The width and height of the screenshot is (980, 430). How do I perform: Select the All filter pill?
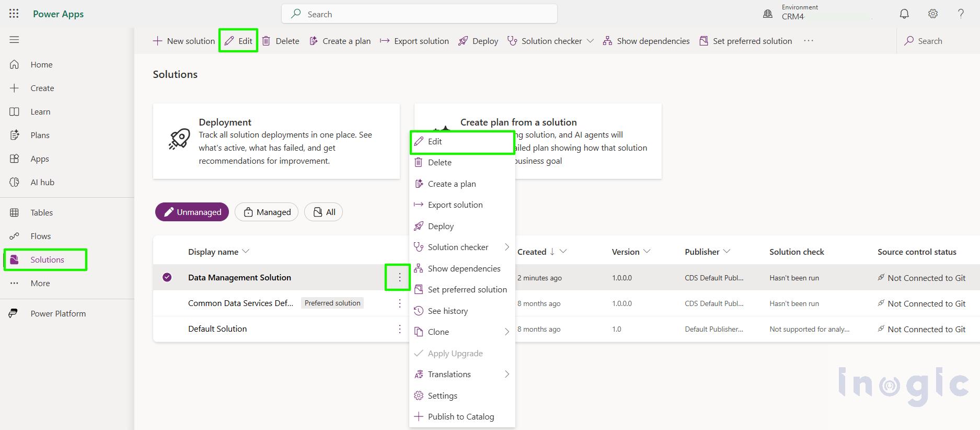[324, 212]
